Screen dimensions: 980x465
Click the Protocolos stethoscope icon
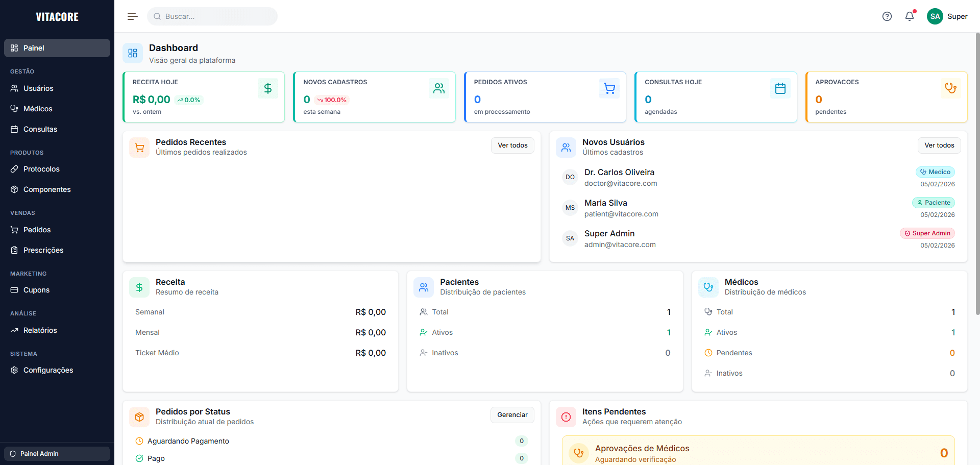[14, 169]
